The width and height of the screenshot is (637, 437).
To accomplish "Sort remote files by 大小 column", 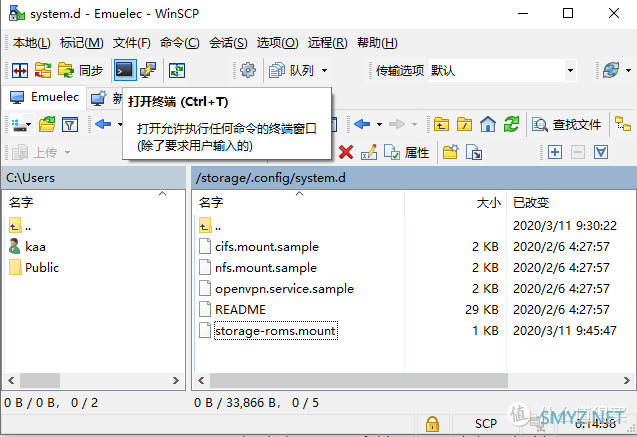I will coord(455,203).
